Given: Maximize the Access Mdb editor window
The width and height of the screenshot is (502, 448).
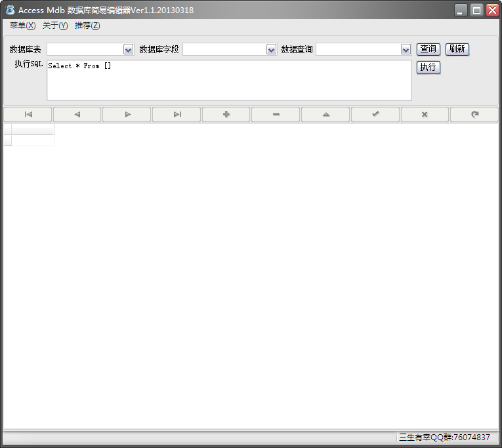Looking at the screenshot, I should pos(476,10).
